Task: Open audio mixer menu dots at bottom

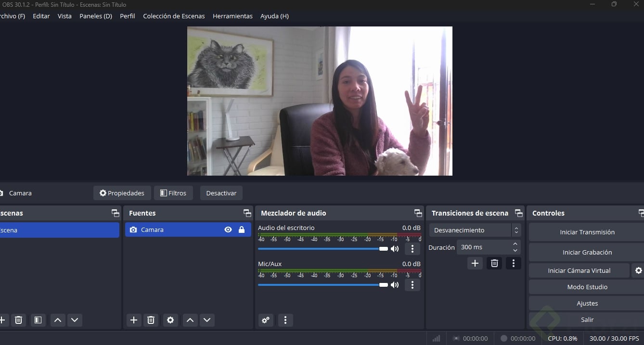Action: pyautogui.click(x=285, y=320)
